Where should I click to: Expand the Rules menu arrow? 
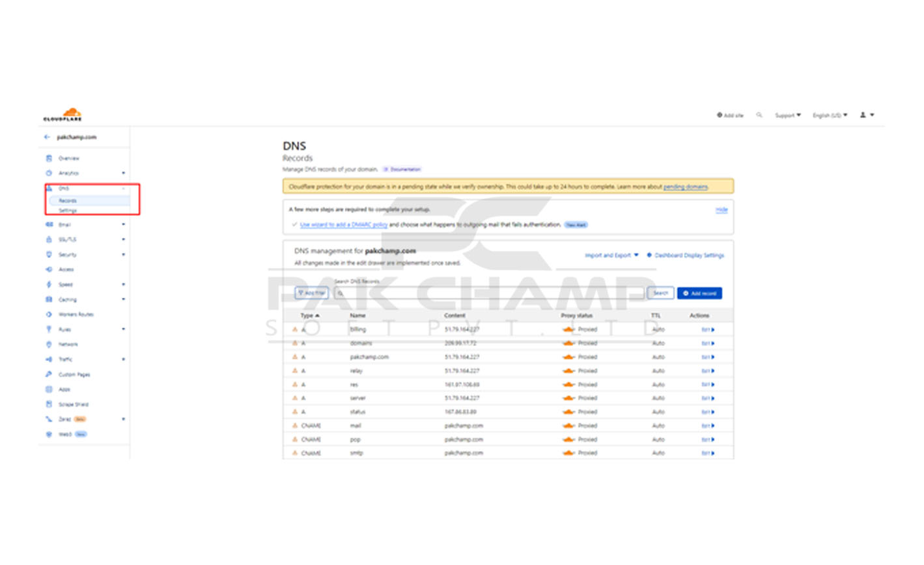pyautogui.click(x=123, y=330)
